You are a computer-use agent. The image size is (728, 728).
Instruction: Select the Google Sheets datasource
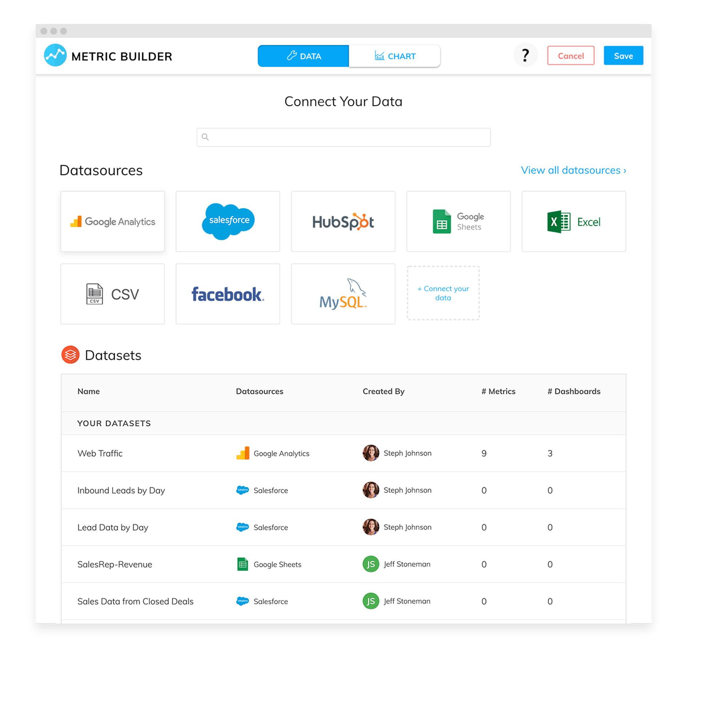tap(458, 222)
